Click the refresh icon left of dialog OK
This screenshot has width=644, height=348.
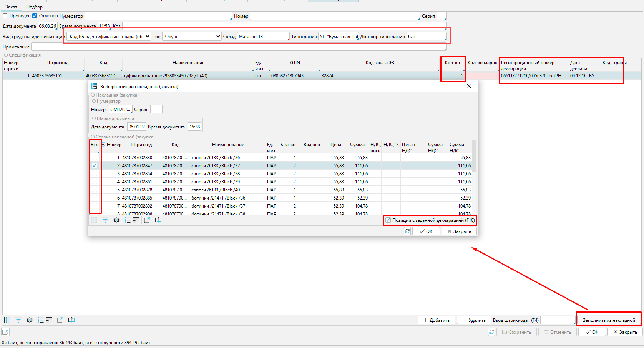point(407,231)
